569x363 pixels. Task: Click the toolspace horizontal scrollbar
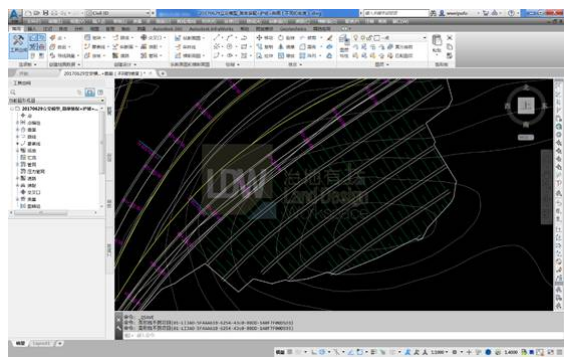pyautogui.click(x=41, y=213)
